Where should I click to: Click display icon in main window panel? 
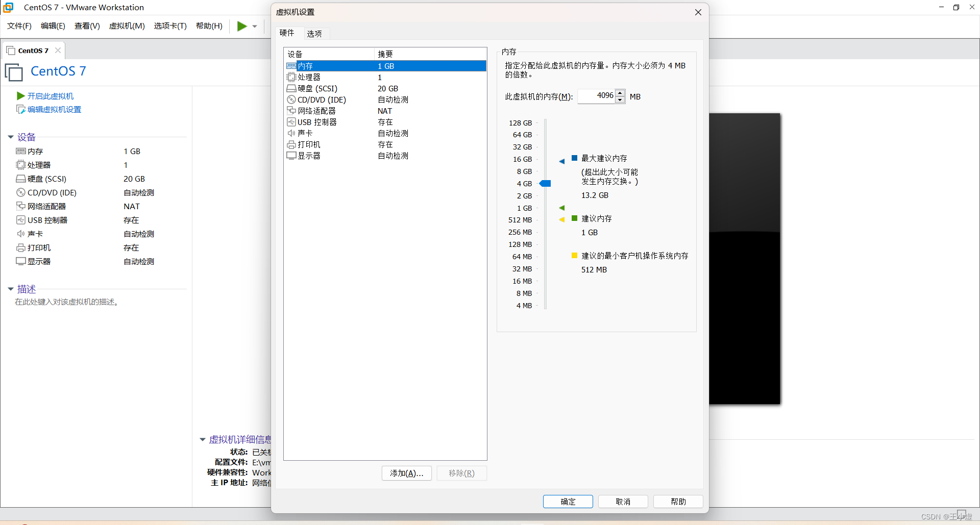21,261
